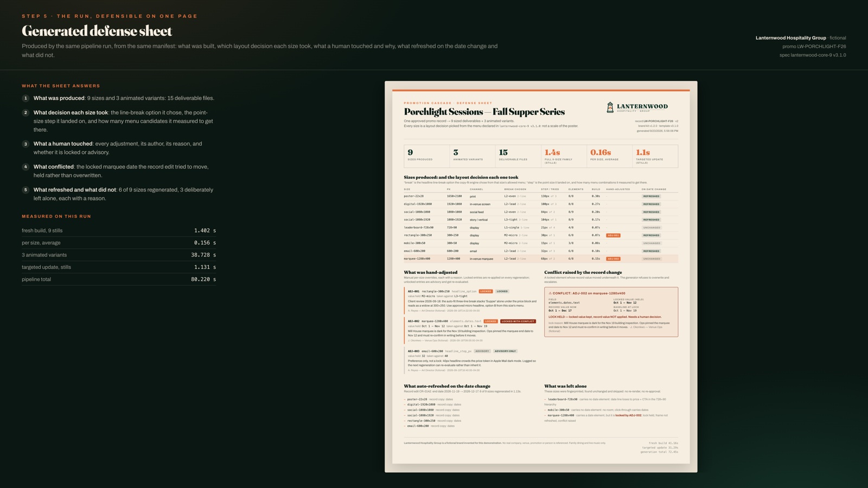Click the orange LOCKED tag on ADJ-001
The width and height of the screenshot is (868, 488).
click(x=486, y=291)
